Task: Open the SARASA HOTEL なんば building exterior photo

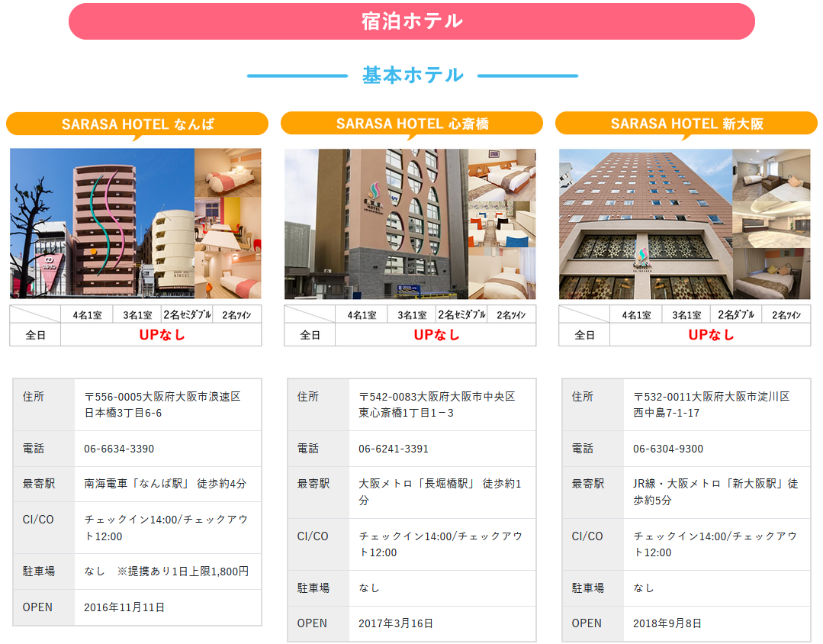Action: click(x=102, y=224)
